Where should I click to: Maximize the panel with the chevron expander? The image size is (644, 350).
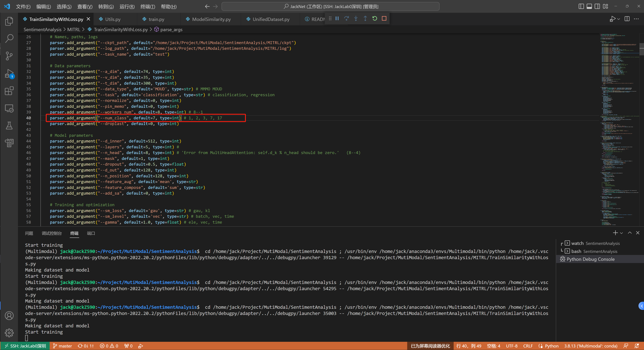click(630, 233)
